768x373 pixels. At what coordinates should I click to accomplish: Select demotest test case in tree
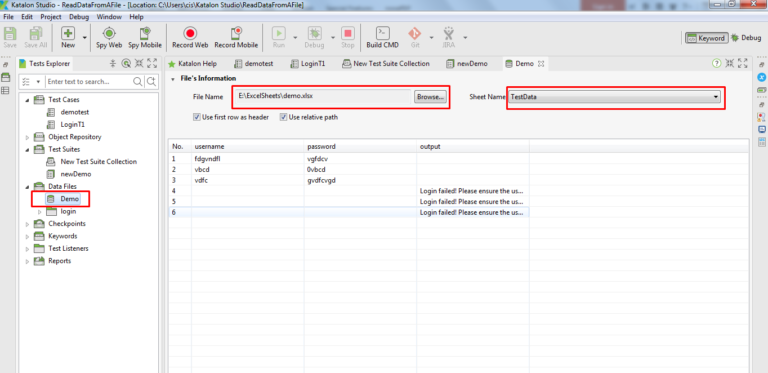(x=74, y=112)
